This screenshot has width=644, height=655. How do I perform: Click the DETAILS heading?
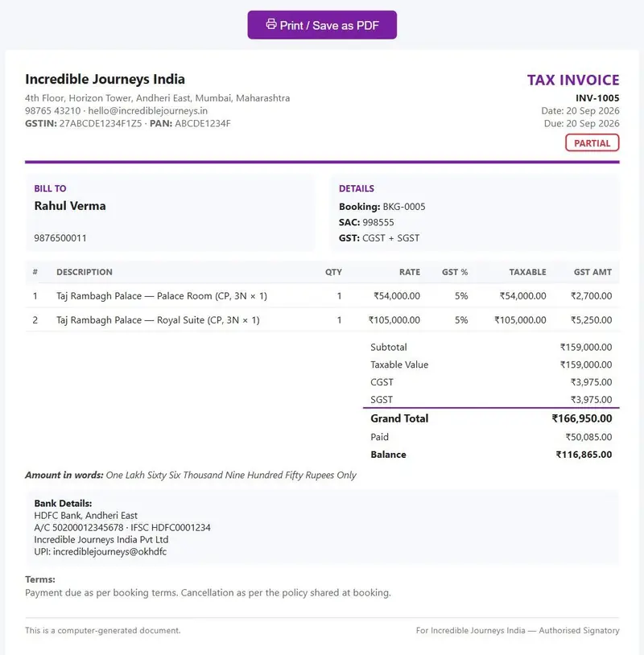pyautogui.click(x=357, y=188)
